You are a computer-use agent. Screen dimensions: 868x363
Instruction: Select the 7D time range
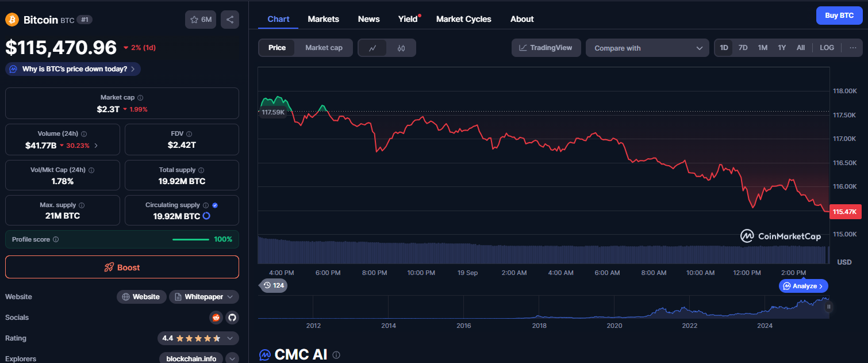pyautogui.click(x=743, y=48)
